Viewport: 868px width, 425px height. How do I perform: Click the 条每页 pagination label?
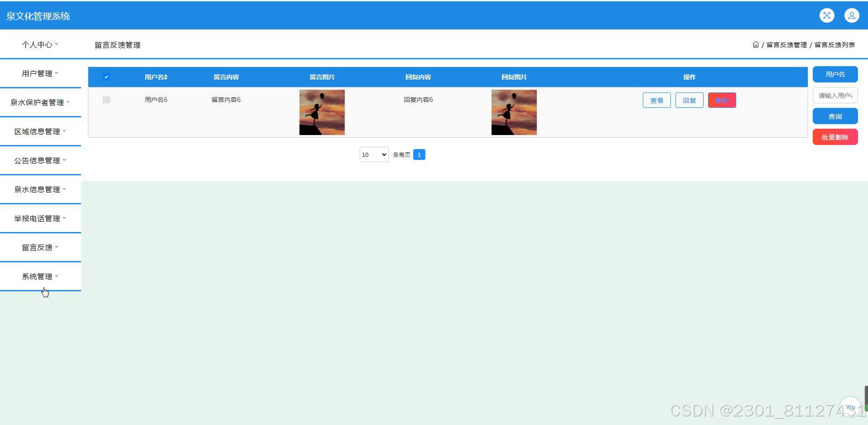(x=401, y=155)
